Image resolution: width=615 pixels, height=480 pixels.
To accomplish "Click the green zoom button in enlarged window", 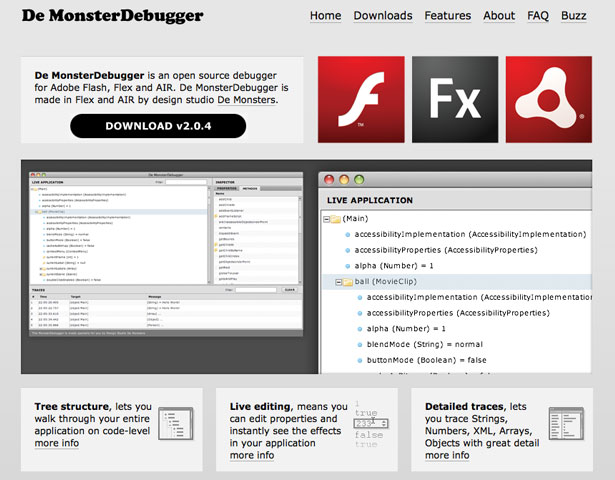I will (359, 180).
